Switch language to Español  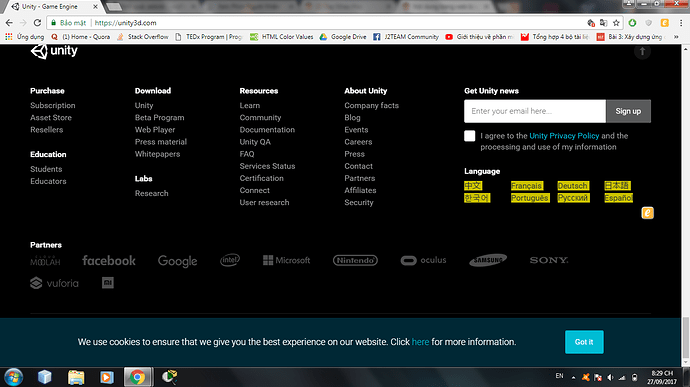tap(618, 198)
